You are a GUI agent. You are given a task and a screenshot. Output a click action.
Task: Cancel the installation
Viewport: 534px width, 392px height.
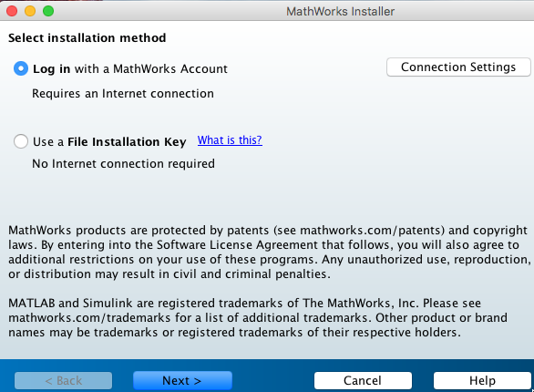pos(363,380)
